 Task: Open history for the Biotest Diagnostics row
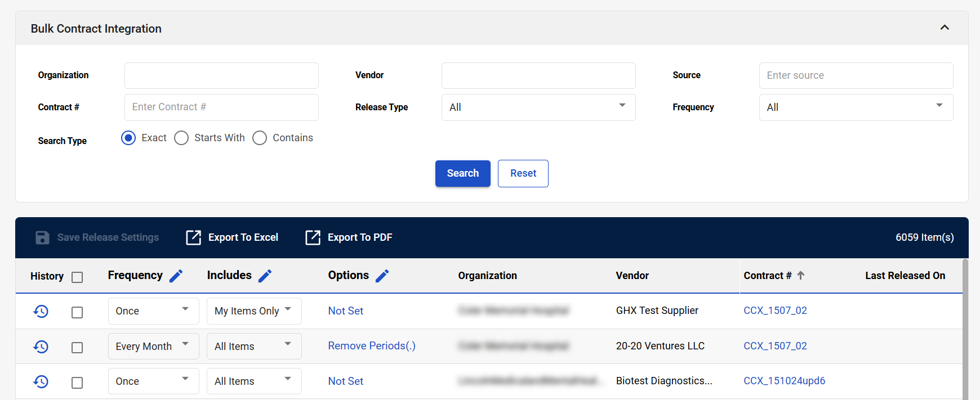pyautogui.click(x=41, y=381)
